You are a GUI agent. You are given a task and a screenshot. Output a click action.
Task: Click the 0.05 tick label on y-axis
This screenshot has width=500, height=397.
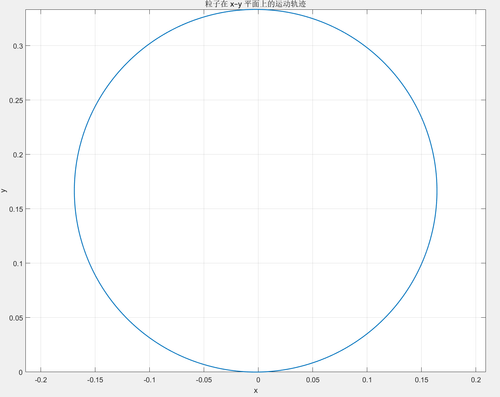point(16,318)
